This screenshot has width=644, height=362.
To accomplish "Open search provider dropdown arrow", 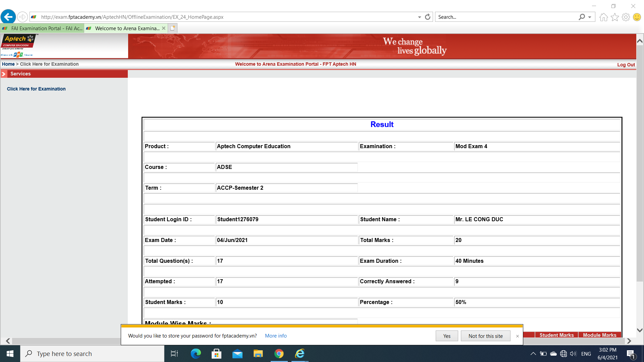I will (590, 17).
